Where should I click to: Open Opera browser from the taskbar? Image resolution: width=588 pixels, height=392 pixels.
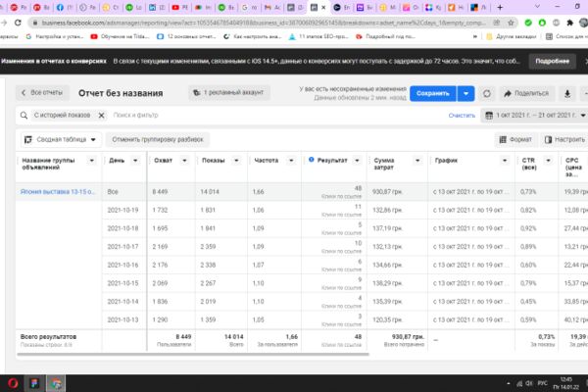point(13,383)
